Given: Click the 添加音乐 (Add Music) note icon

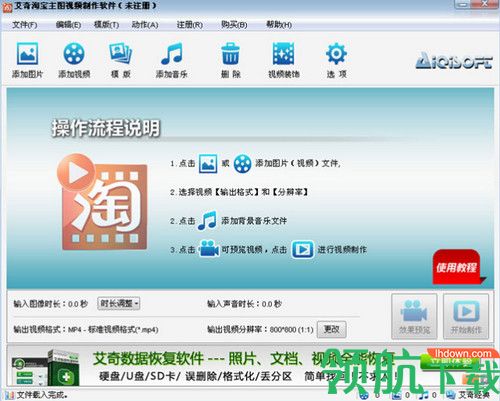Looking at the screenshot, I should pyautogui.click(x=172, y=53).
